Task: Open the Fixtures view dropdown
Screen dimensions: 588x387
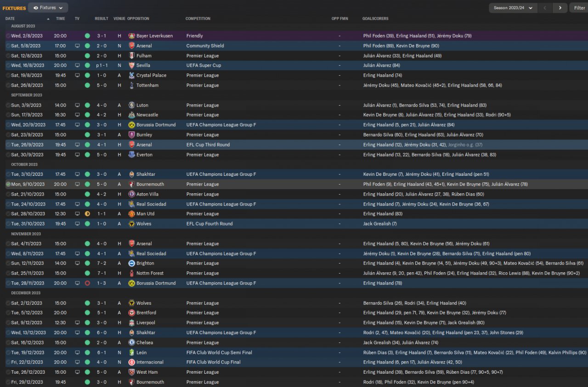Action: click(48, 8)
